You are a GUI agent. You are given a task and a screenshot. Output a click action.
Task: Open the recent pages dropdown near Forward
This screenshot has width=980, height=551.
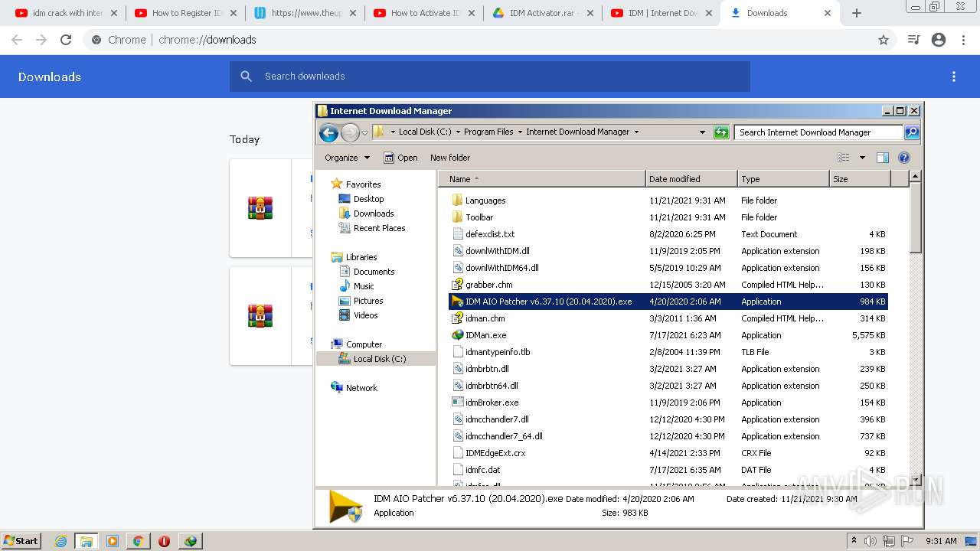coord(364,132)
